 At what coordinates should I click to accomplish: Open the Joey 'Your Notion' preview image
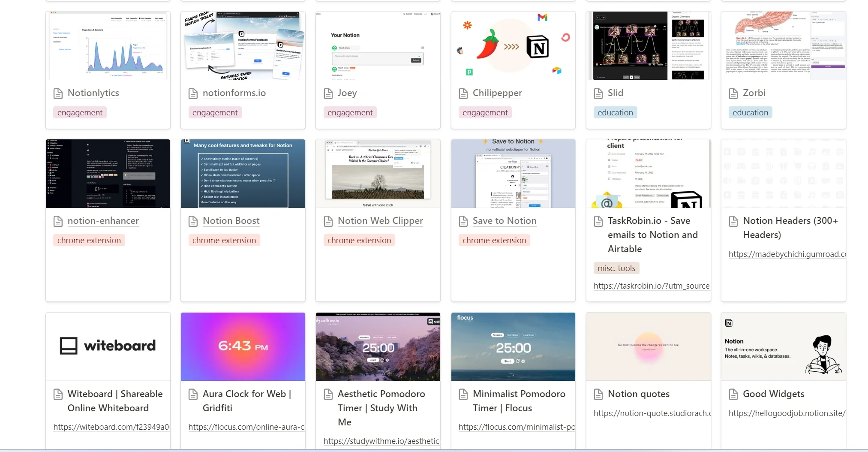pyautogui.click(x=378, y=46)
